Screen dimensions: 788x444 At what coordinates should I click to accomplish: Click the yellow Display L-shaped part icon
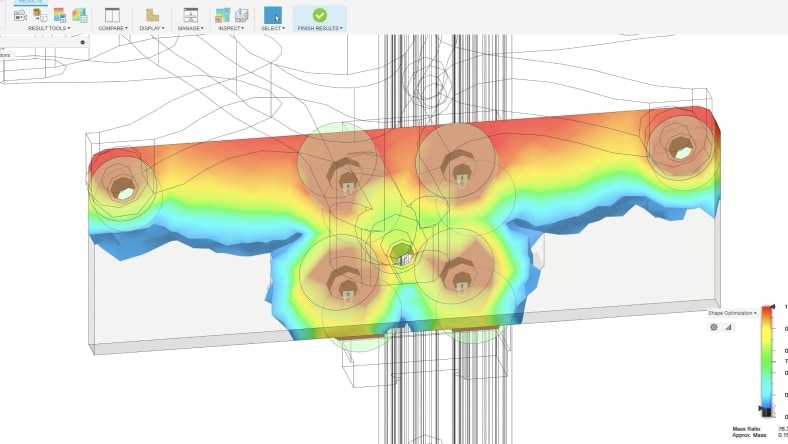(x=152, y=15)
